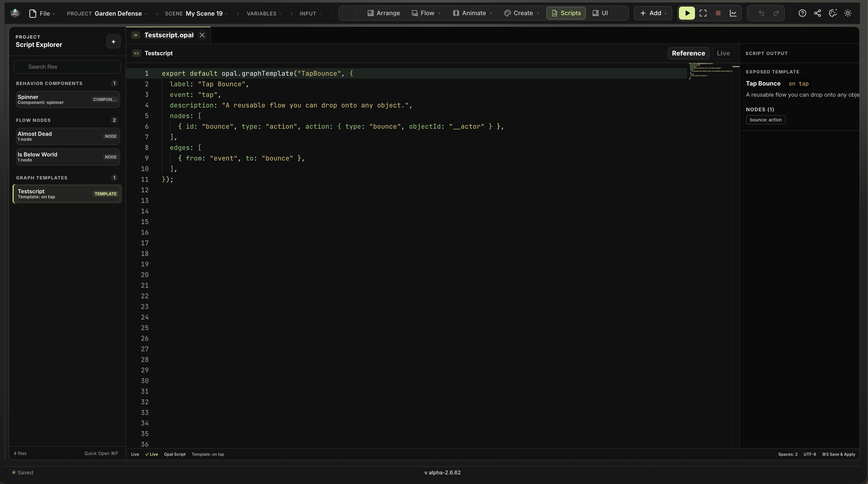868x484 pixels.
Task: Open the Almost Dead flow node
Action: point(68,136)
